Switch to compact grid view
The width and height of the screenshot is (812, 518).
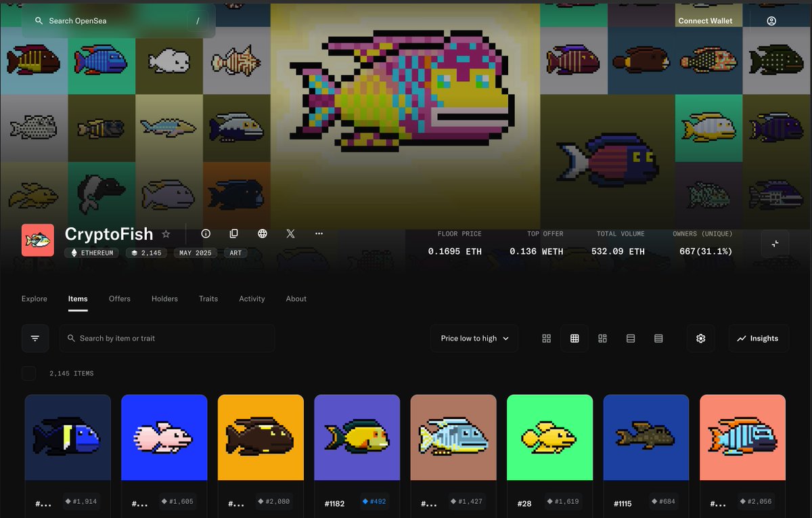click(574, 339)
